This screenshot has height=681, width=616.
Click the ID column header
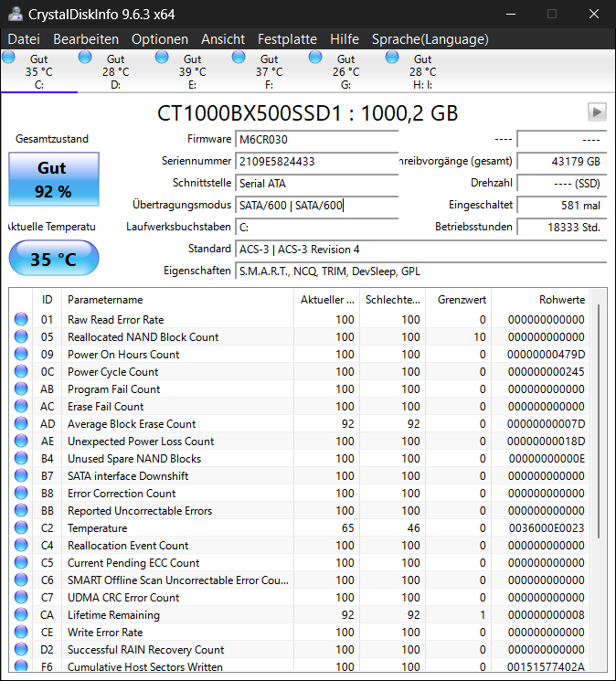coord(47,300)
